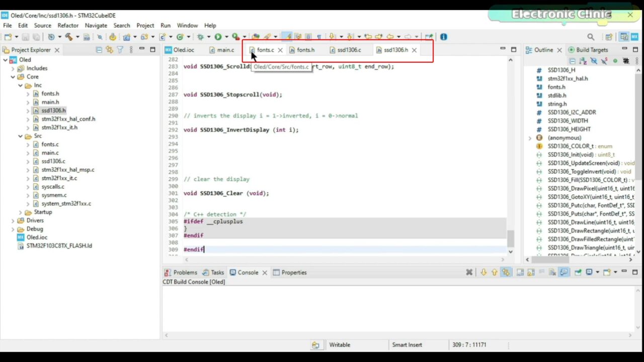Viewport: 644px width, 362px height.
Task: Select Oled.ioc in Project Explorer
Action: [x=37, y=237]
